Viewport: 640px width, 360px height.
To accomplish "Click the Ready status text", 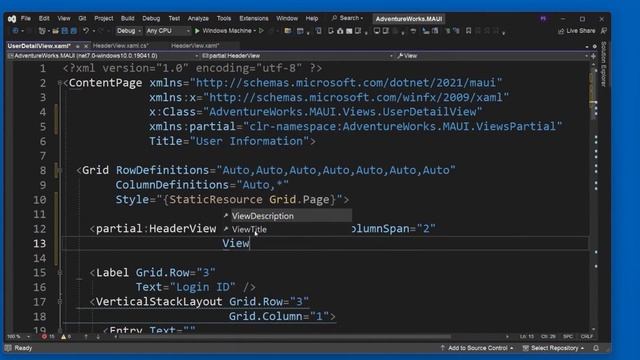I will click(23, 348).
